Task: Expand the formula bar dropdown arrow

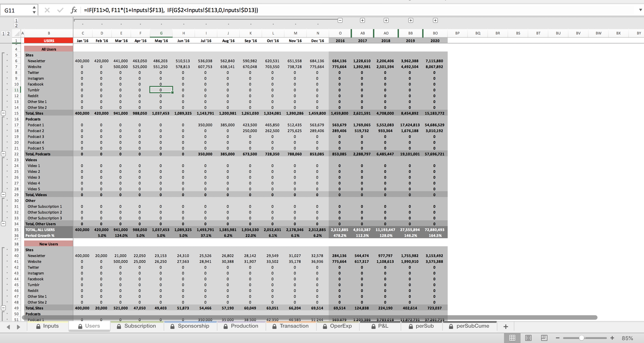Action: (640, 10)
